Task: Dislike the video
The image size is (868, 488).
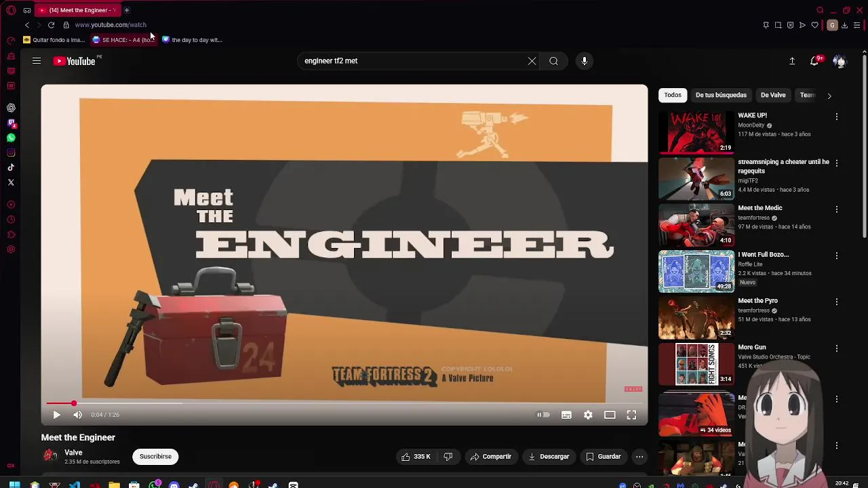Action: coord(448,457)
